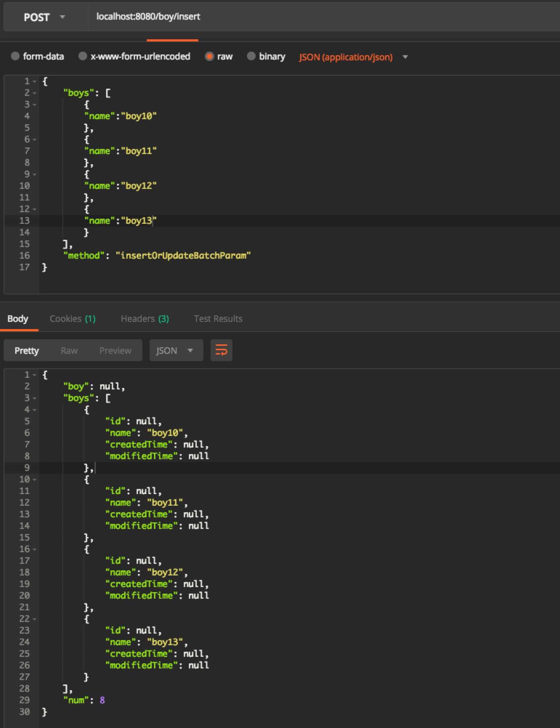Screen dimensions: 560x728
Task: Click the "boy10" value in request body
Action: point(139,116)
